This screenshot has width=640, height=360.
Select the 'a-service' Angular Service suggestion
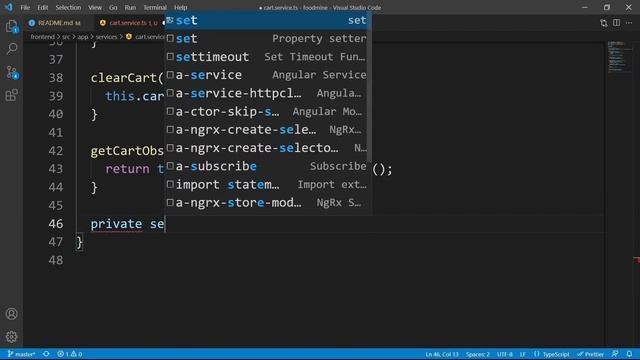(267, 75)
